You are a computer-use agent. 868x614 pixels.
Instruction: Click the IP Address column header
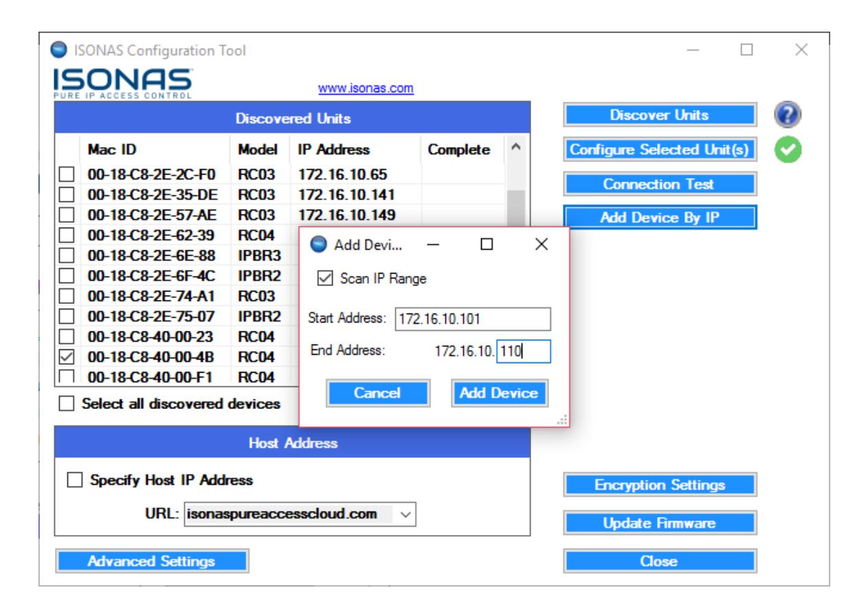334,149
